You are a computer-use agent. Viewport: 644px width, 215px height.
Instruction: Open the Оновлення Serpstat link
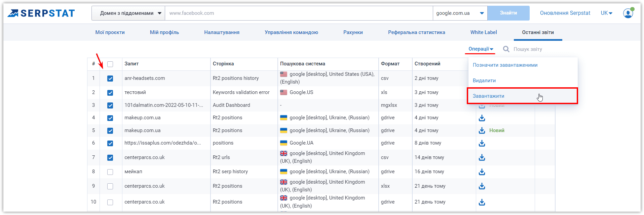(x=565, y=13)
